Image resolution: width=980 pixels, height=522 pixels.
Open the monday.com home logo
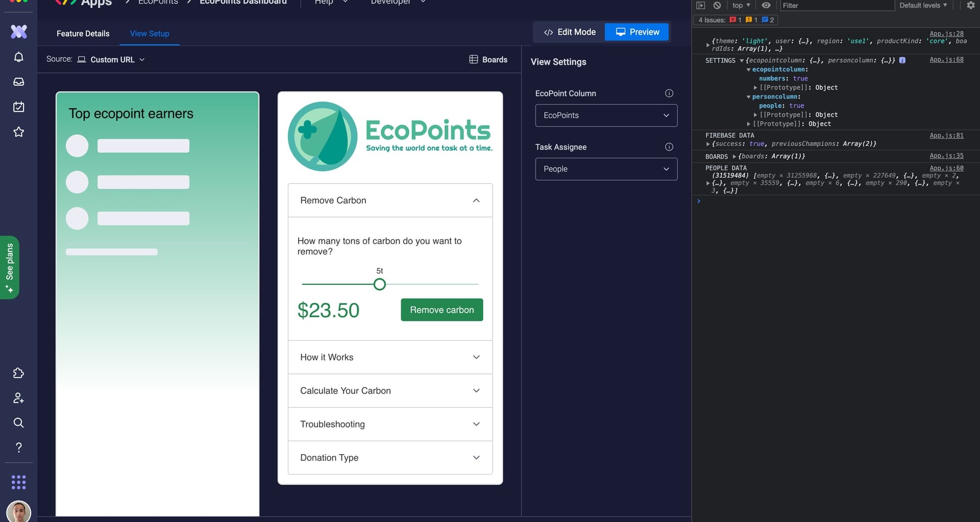click(x=19, y=32)
